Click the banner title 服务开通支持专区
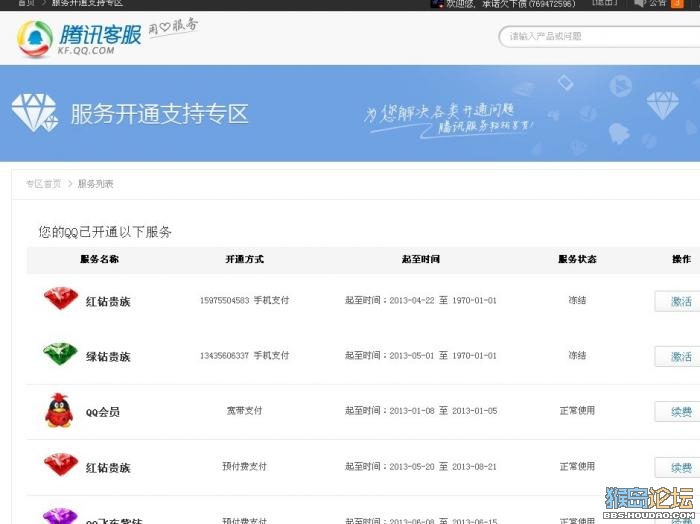This screenshot has width=700, height=524. click(159, 114)
